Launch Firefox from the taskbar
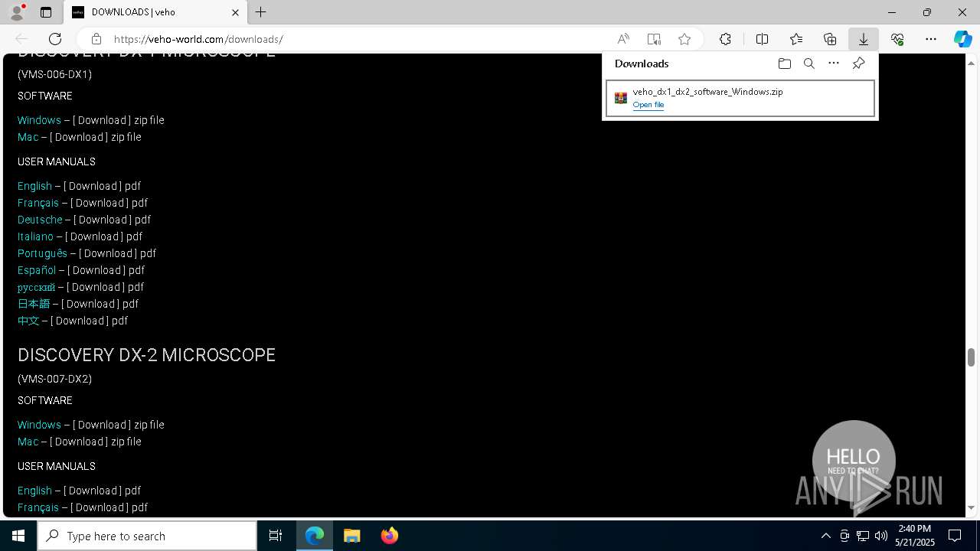 [x=390, y=536]
